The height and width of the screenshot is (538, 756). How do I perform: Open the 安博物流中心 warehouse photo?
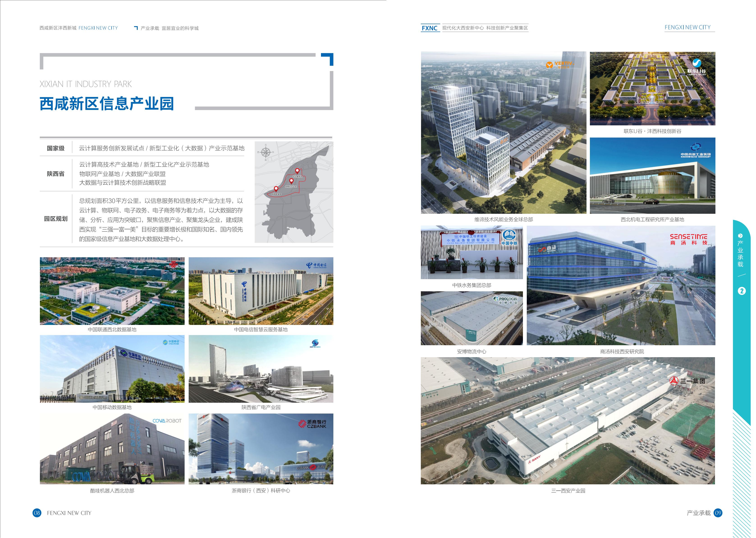472,318
